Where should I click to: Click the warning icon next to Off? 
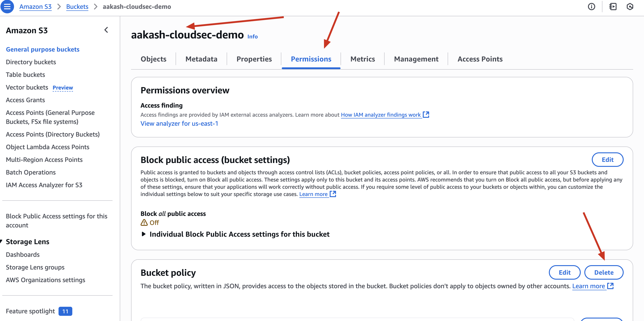coord(144,222)
